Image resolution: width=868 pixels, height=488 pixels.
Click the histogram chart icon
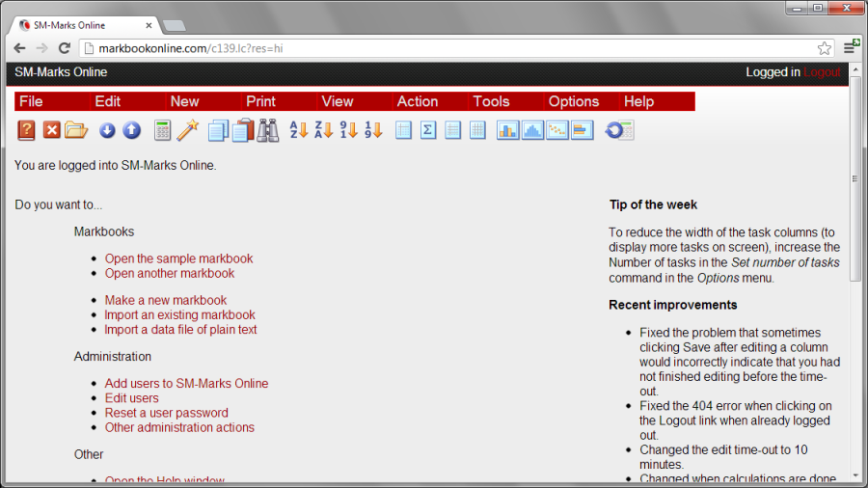(532, 130)
